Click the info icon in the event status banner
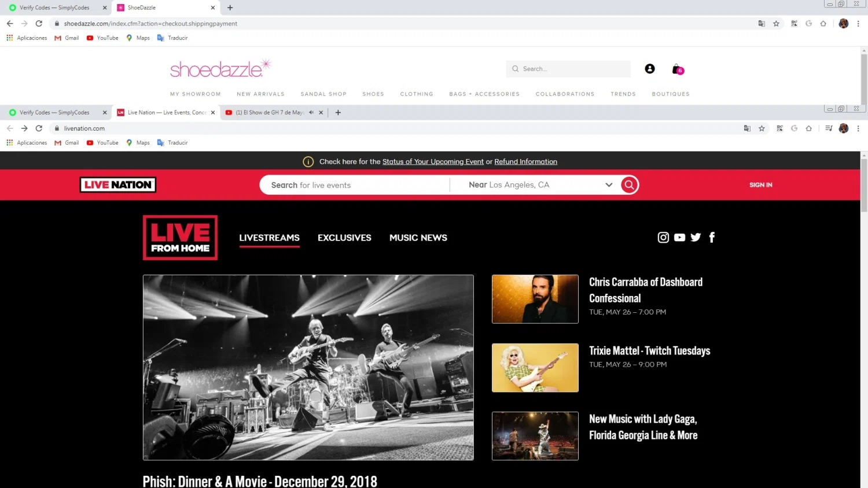Viewport: 868px width, 488px height. (x=308, y=162)
